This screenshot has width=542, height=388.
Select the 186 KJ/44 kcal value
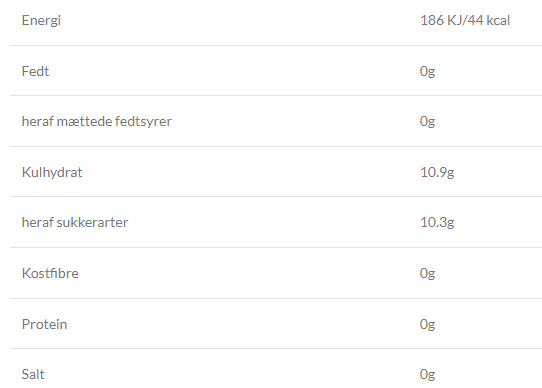coord(465,20)
